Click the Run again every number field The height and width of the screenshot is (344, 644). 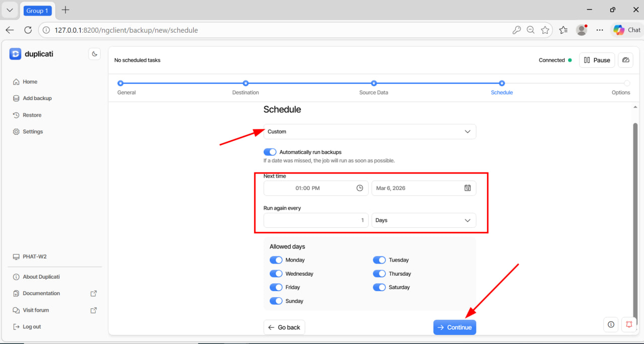tap(315, 220)
